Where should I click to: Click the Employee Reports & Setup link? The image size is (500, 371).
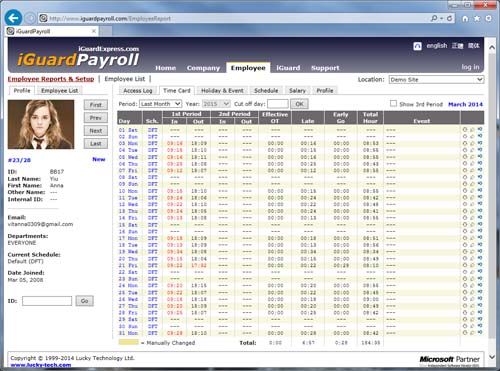coord(51,79)
